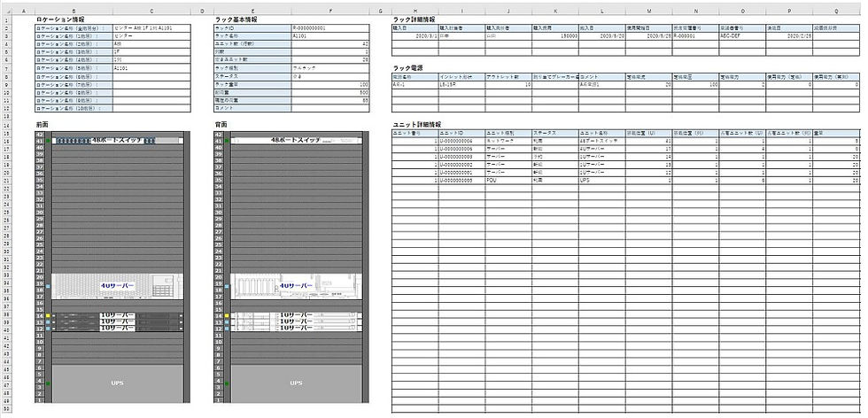Screen dimensions: 868x418
Task: Click blue status marker at unit 12, front rack
Action: pyautogui.click(x=48, y=329)
